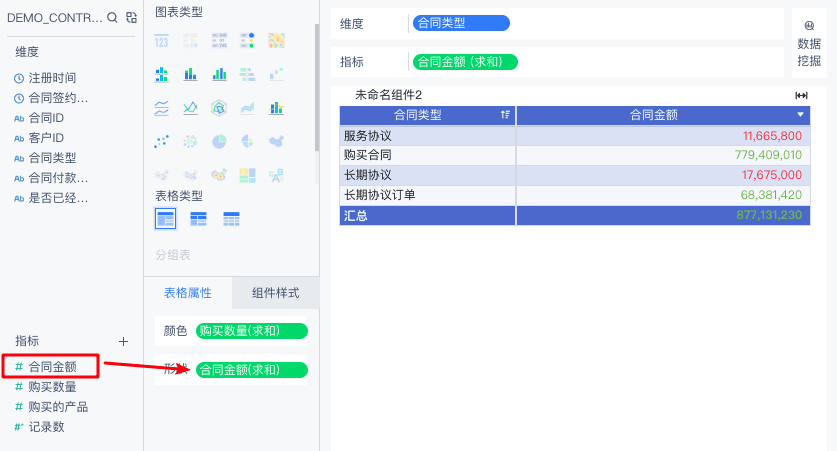Click the 购买数量(求和) pill in the 颜色 row
The image size is (837, 451).
pos(252,331)
